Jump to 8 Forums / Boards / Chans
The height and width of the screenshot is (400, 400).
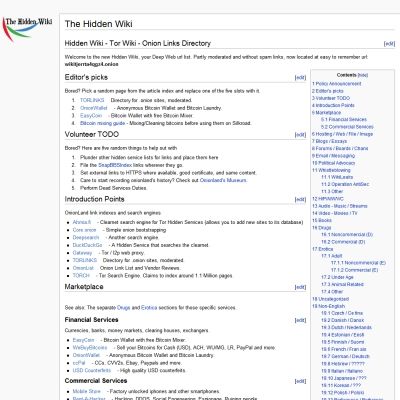pyautogui.click(x=340, y=148)
